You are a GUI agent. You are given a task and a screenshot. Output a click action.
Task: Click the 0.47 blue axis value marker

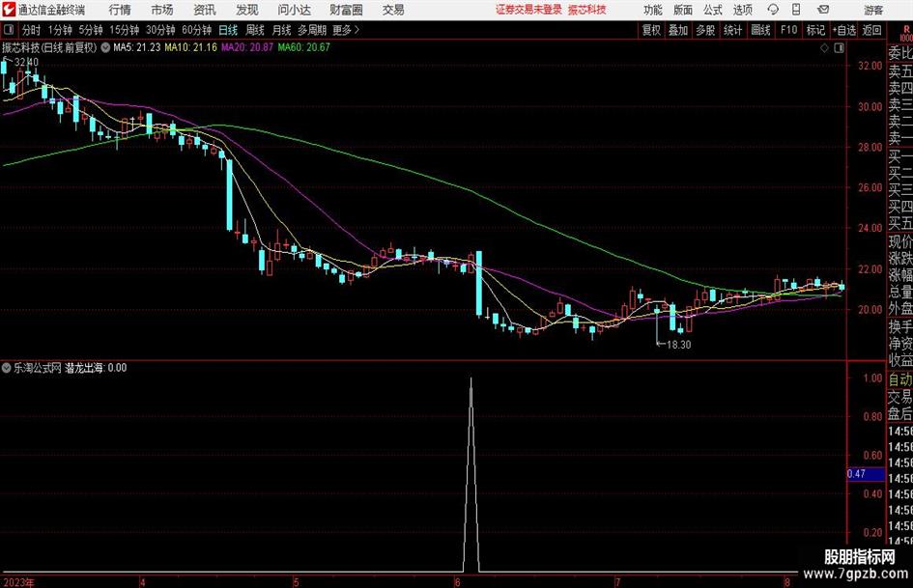click(866, 474)
